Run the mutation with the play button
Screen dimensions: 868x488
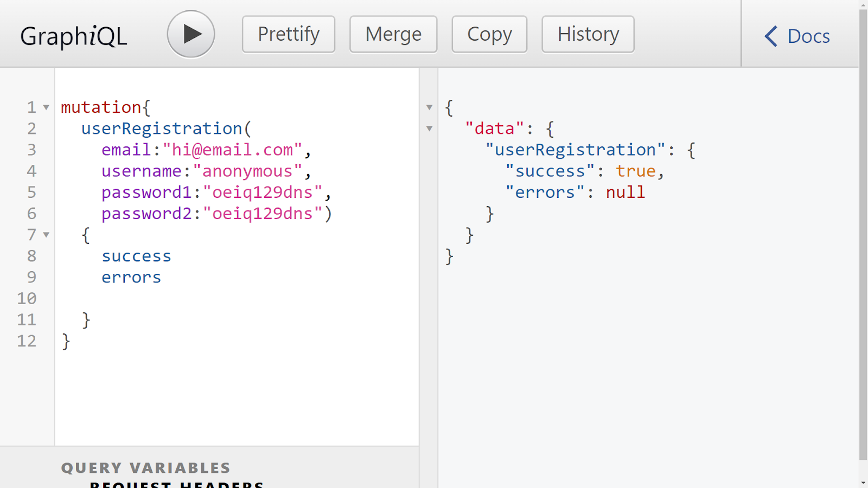click(x=190, y=33)
